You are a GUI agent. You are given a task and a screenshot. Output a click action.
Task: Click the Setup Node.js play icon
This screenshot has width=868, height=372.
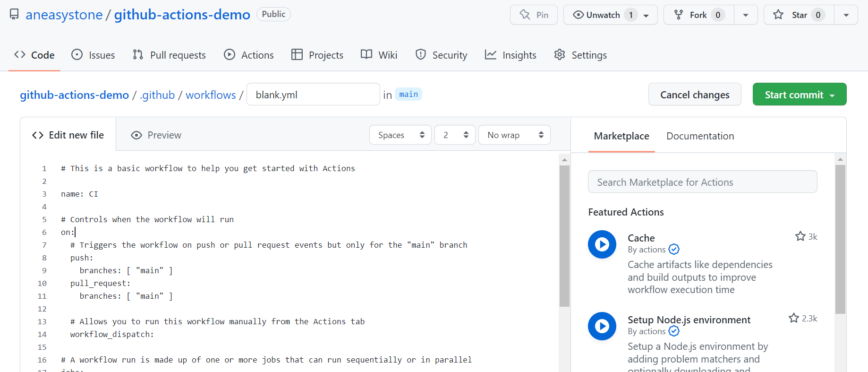[x=602, y=326]
